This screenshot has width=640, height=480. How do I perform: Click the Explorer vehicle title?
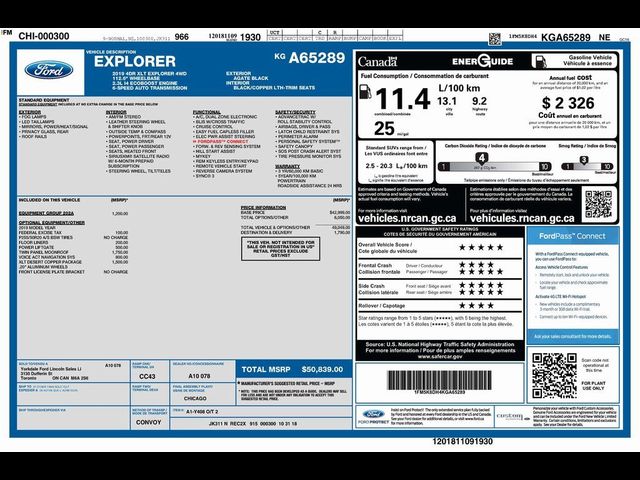pyautogui.click(x=135, y=62)
